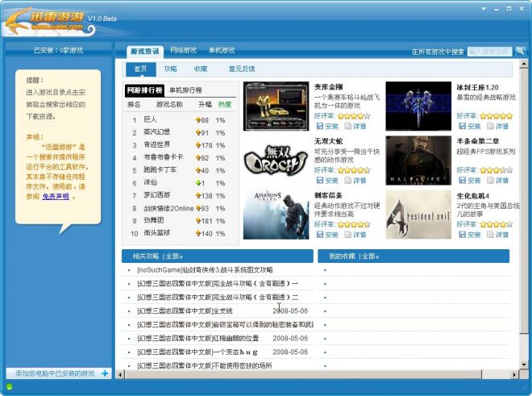Viewport: 532px width, 396px height.
Task: Switch to 网络游戏 tab
Action: coord(183,50)
